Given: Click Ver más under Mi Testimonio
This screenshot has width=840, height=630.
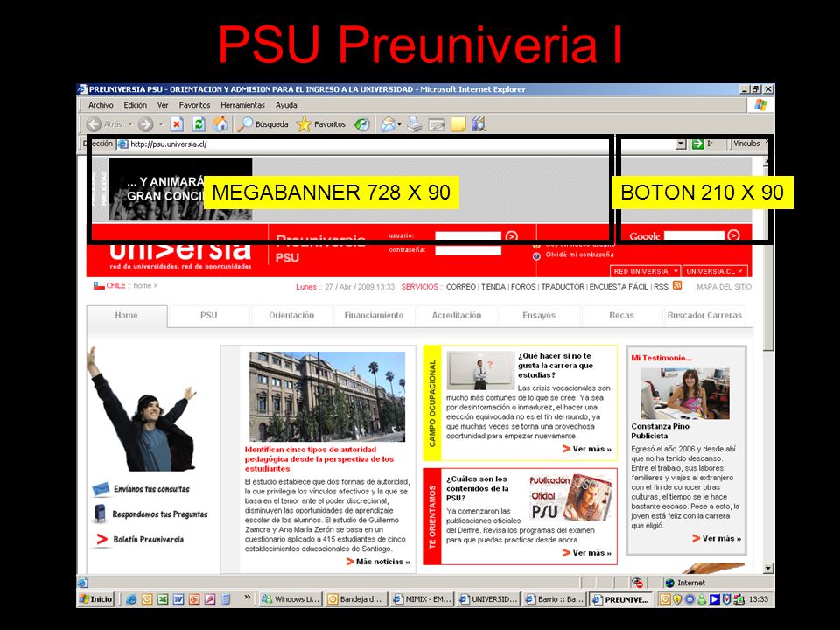Looking at the screenshot, I should tap(717, 538).
